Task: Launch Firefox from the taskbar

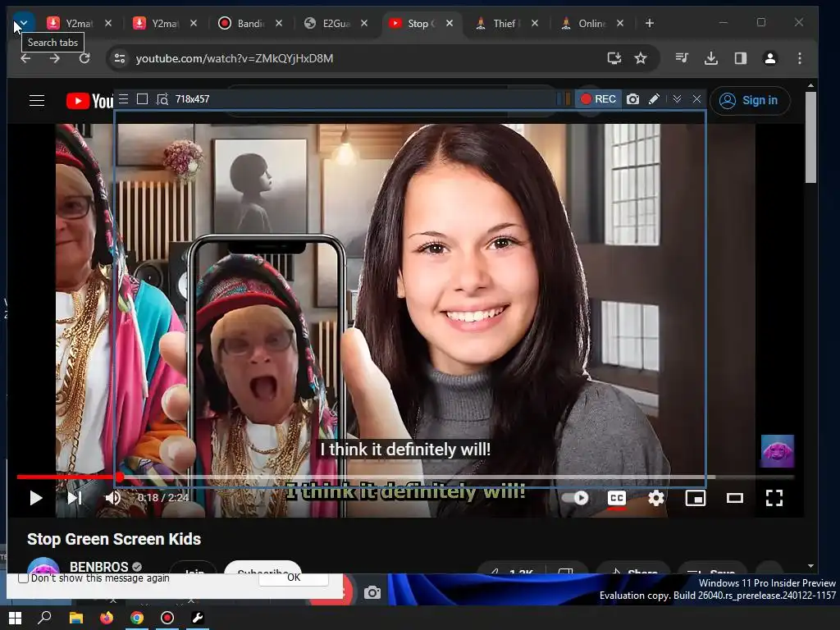Action: (107, 618)
